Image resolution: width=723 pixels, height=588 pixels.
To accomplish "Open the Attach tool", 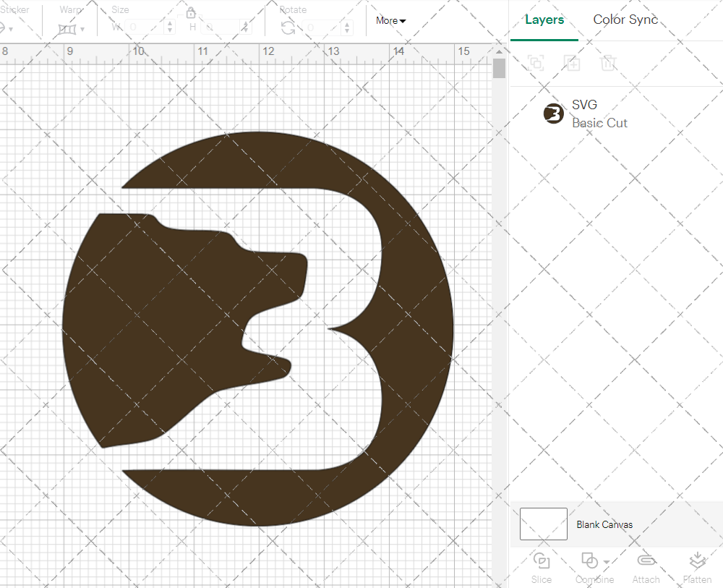I will pyautogui.click(x=646, y=565).
